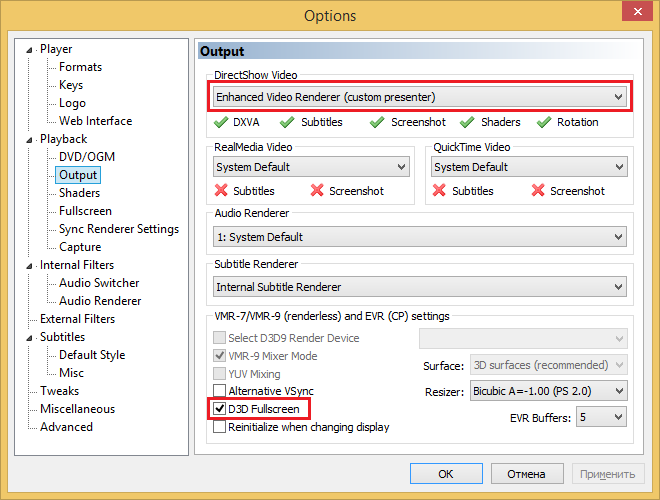
Task: Expand the Resizer Bicubic dropdown
Action: coord(549,390)
